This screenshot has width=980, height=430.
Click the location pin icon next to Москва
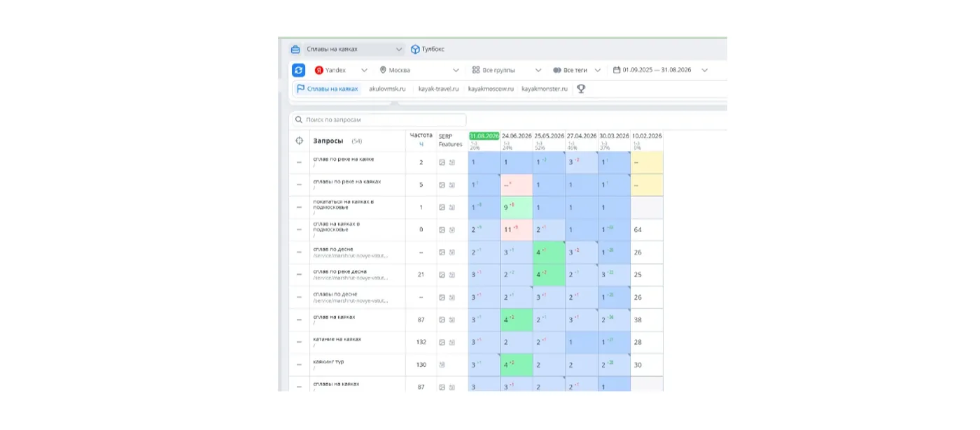(x=383, y=70)
